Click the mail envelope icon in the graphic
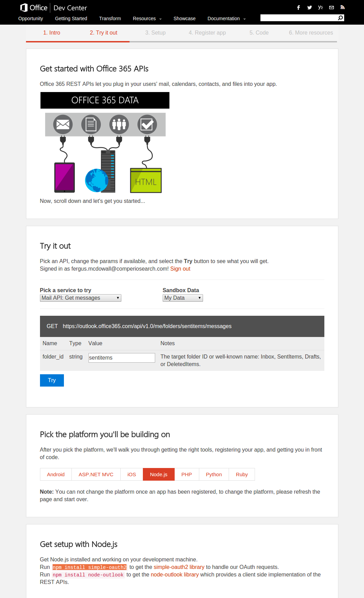364x598 pixels. point(63,124)
